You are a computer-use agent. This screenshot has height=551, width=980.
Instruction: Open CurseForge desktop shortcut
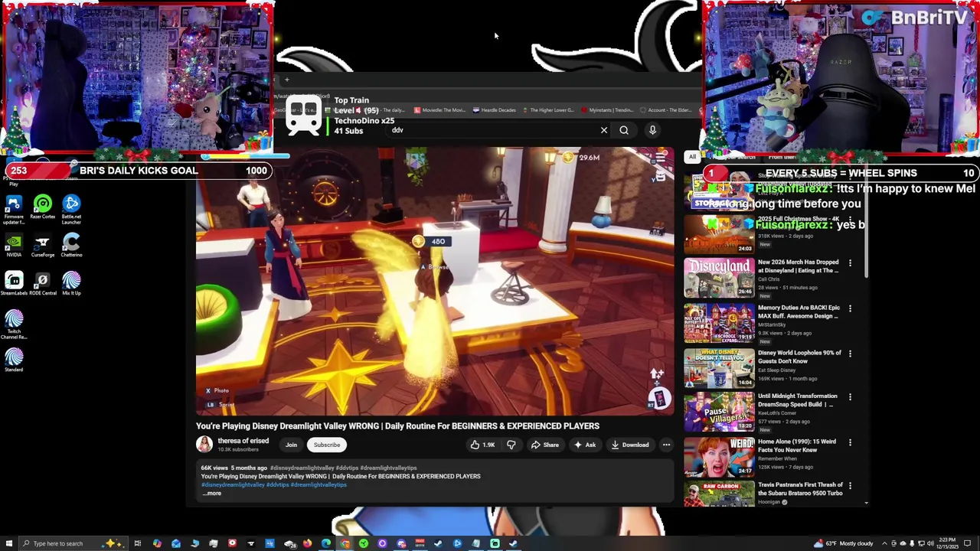pos(43,246)
